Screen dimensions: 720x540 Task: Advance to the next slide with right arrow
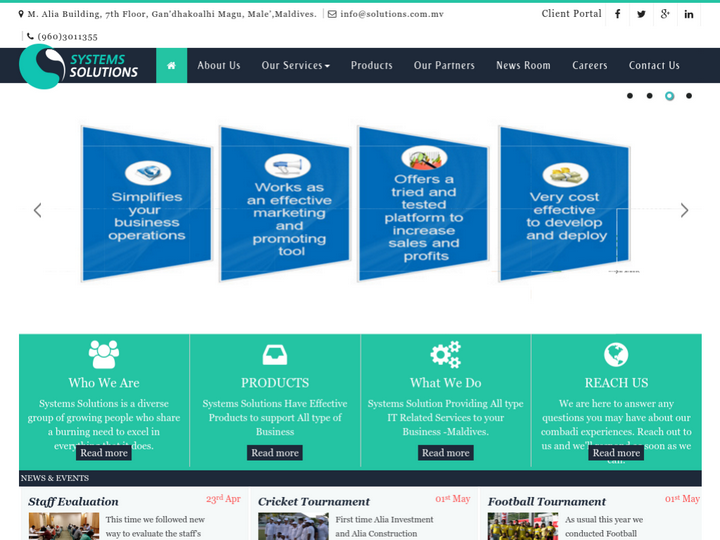click(x=684, y=210)
